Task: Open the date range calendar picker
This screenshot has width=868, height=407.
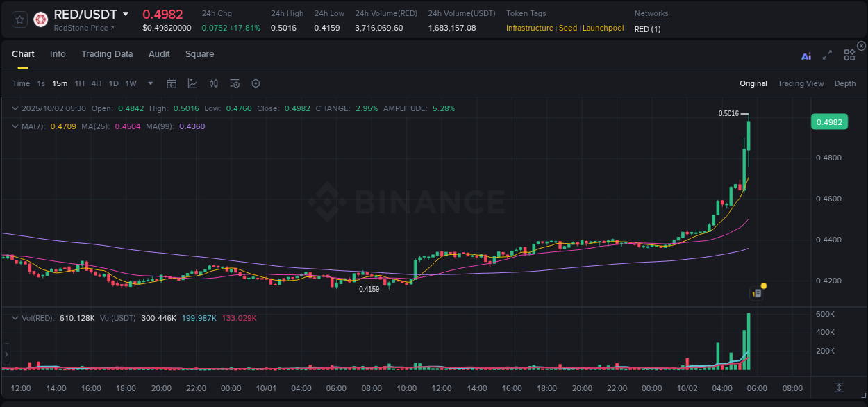Action: (172, 83)
